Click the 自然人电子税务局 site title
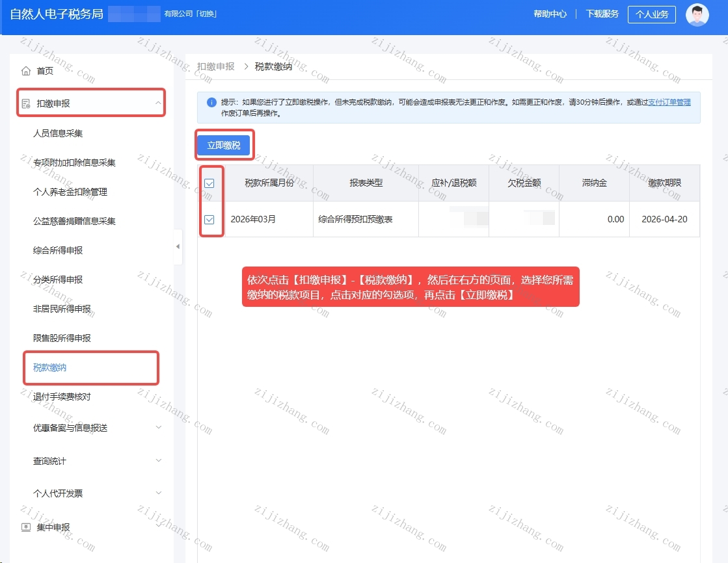This screenshot has width=728, height=563. [x=57, y=14]
